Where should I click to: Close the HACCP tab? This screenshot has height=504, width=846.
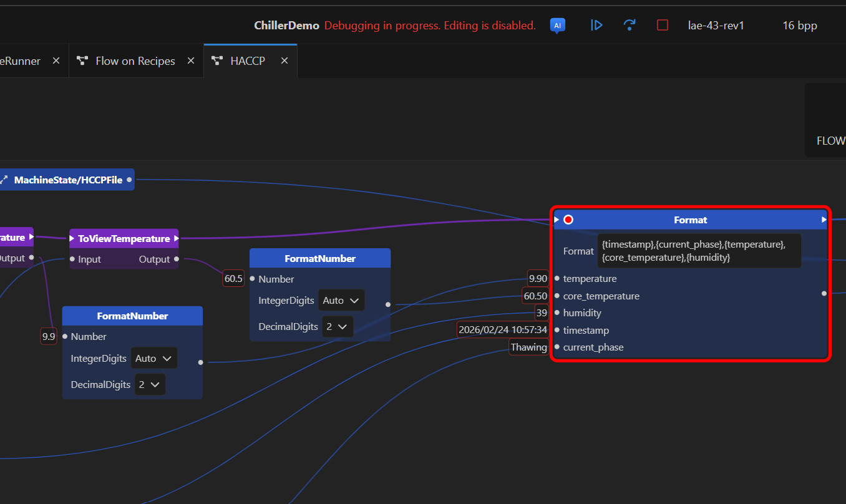point(284,61)
